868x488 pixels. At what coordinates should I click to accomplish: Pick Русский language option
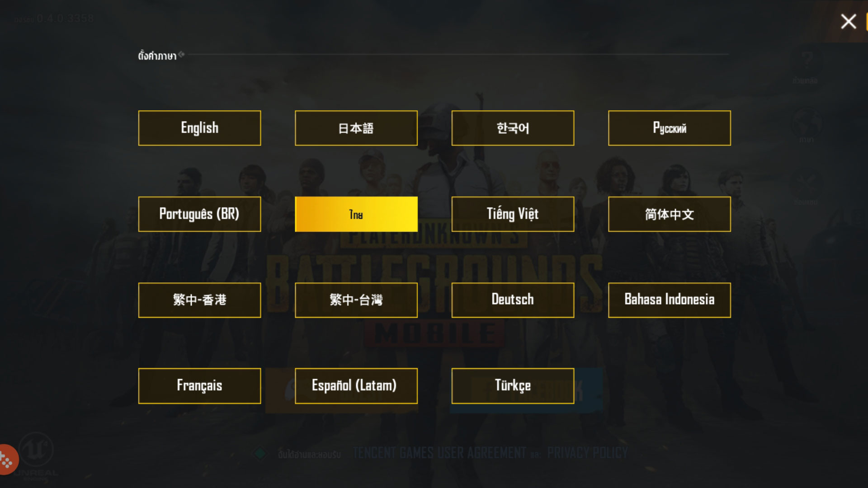tap(669, 128)
